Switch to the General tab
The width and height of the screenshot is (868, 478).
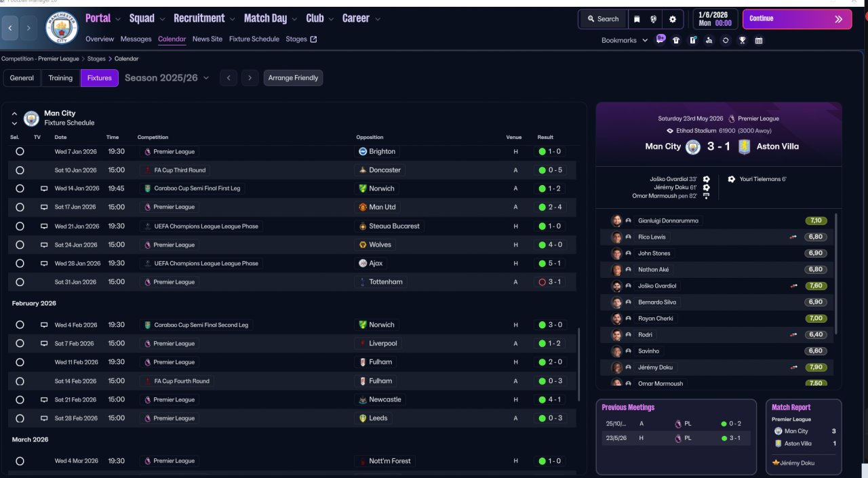[22, 78]
